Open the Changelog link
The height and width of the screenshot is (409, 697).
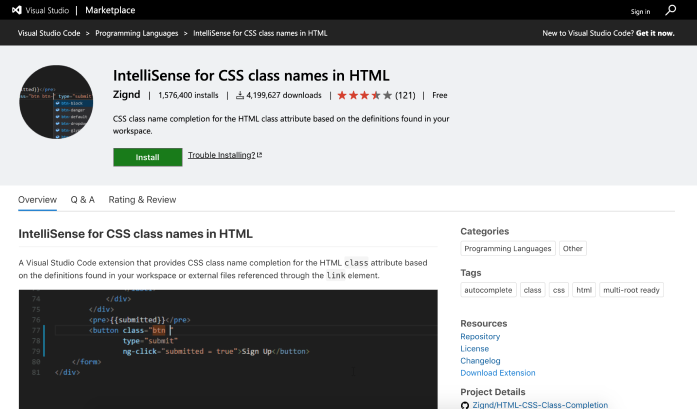click(x=480, y=361)
